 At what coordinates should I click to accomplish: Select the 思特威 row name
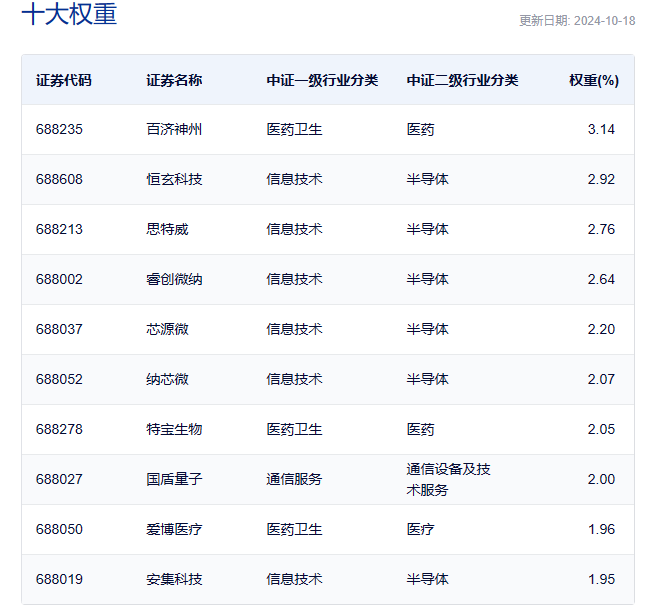pos(167,229)
